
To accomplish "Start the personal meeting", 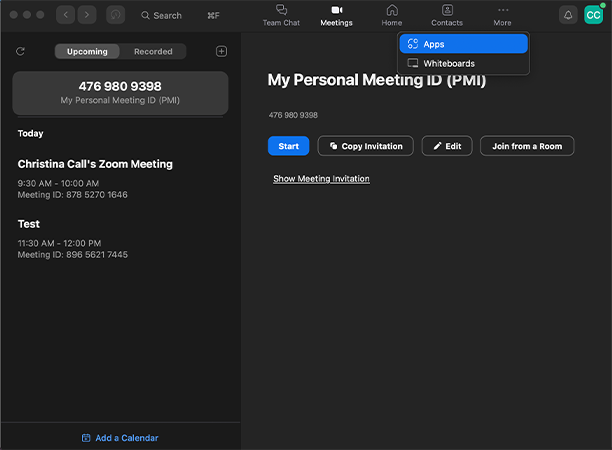I will tap(288, 146).
